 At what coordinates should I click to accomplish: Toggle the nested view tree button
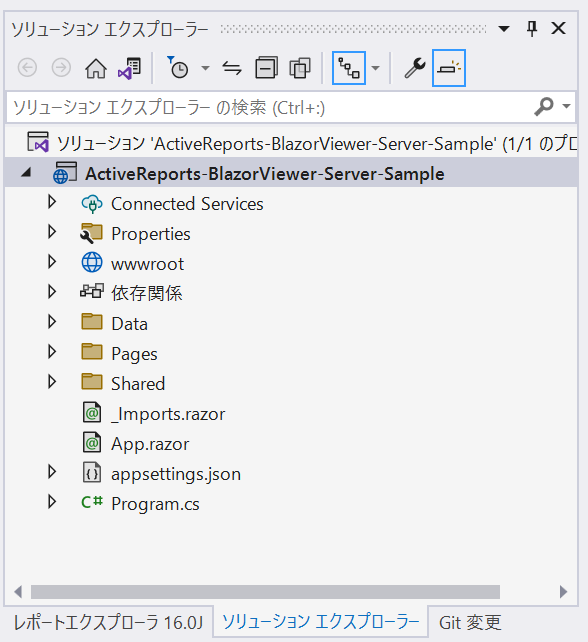349,68
